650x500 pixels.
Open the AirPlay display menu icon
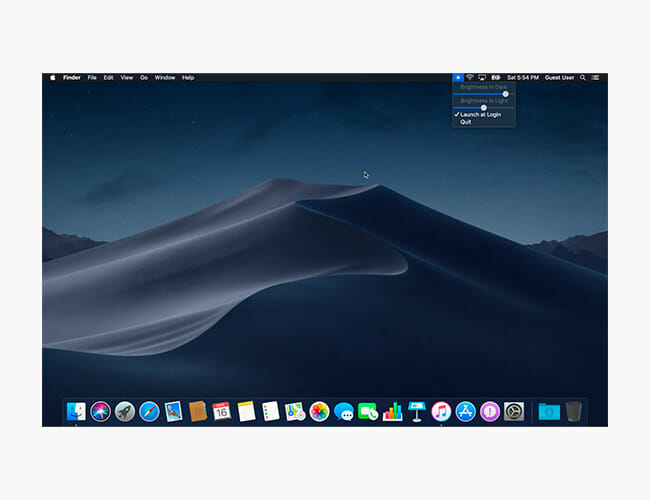(482, 78)
